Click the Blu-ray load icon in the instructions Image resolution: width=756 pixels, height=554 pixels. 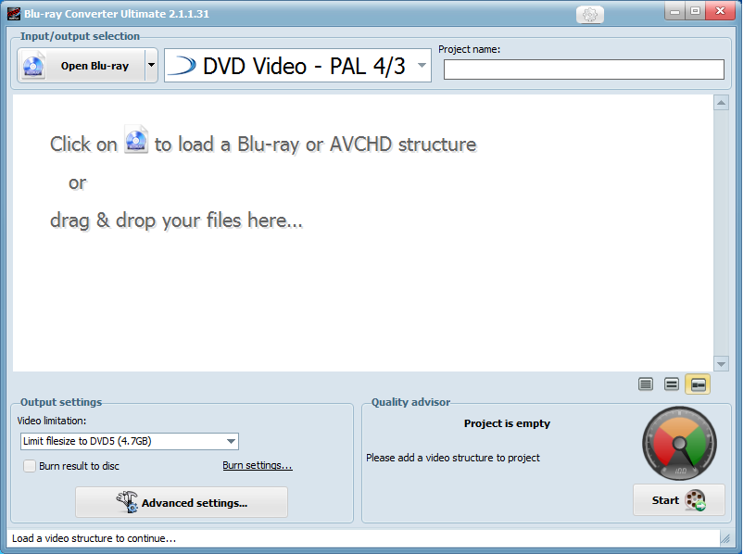point(136,141)
